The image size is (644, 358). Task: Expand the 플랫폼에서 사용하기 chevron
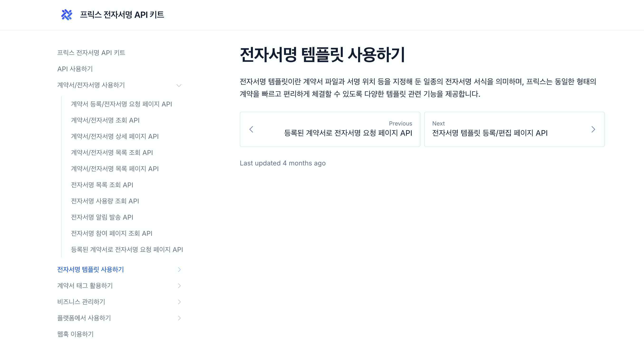click(179, 318)
